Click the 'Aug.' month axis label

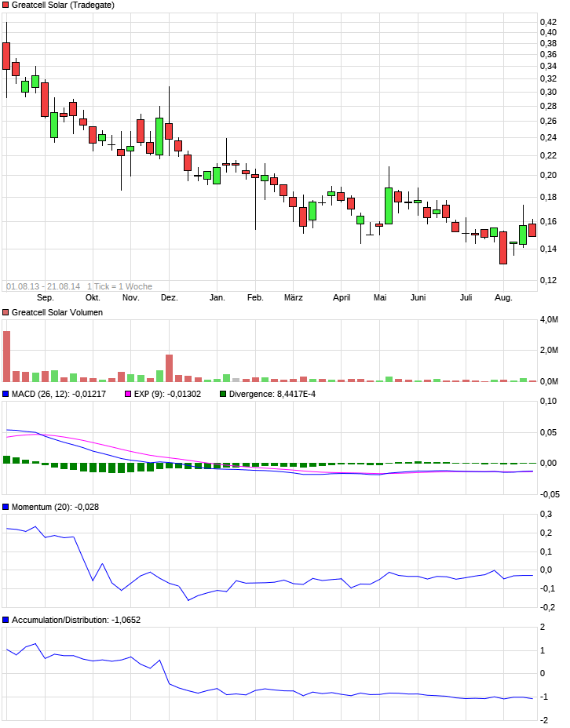pyautogui.click(x=503, y=297)
